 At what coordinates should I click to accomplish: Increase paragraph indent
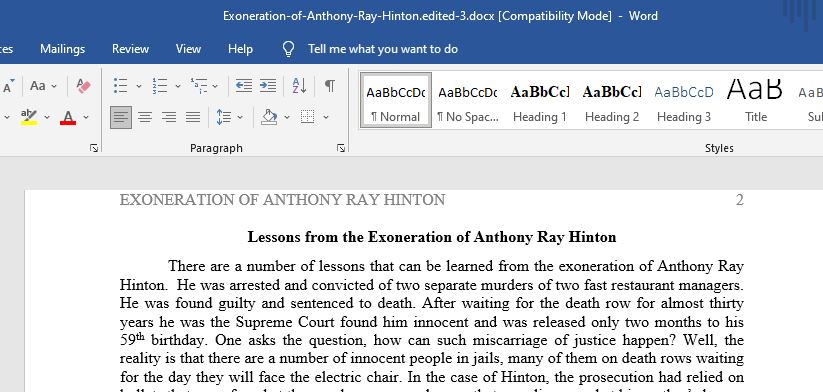point(268,86)
